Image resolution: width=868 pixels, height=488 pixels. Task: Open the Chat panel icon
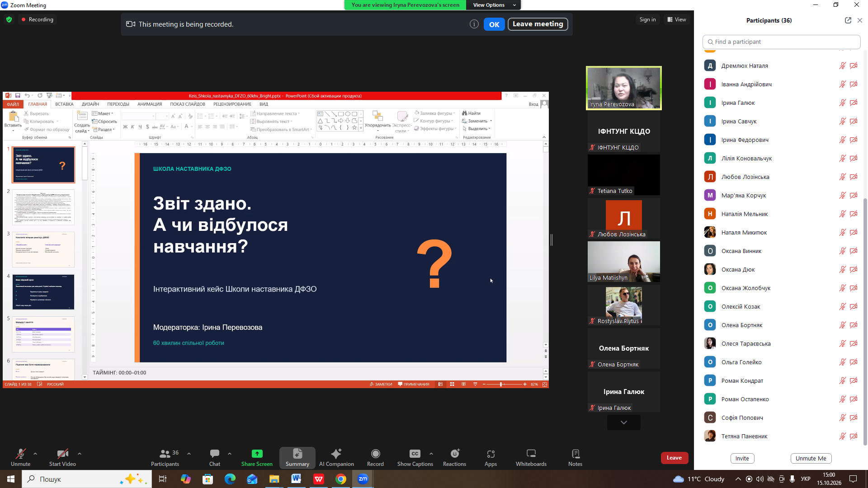(215, 454)
